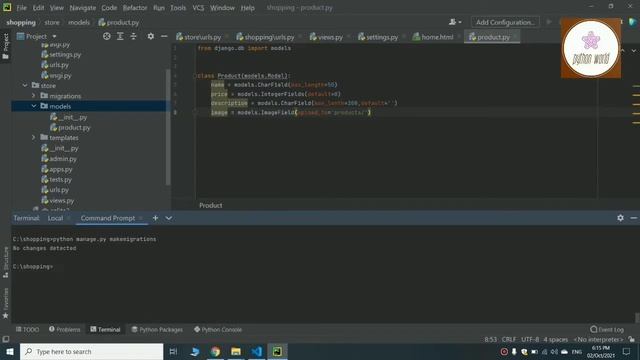The height and width of the screenshot is (360, 640).
Task: Expand the migrations folder
Action: click(x=34, y=96)
